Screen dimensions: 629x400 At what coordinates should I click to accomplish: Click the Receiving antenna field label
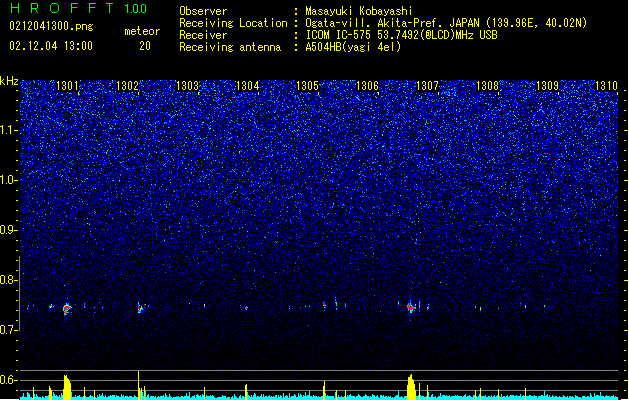pyautogui.click(x=230, y=47)
